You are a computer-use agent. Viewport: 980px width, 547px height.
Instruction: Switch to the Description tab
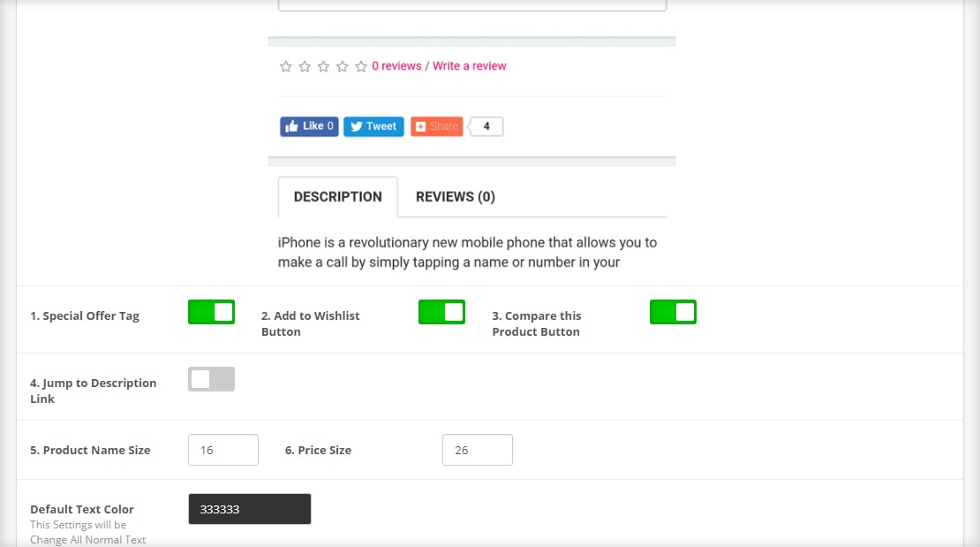point(337,196)
